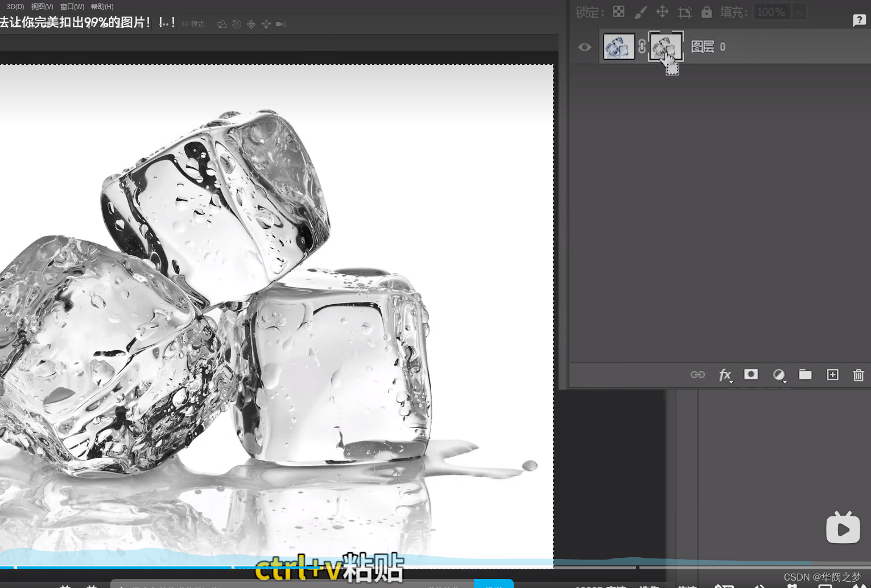This screenshot has width=871, height=588.
Task: Toggle lock transparent pixels
Action: click(x=618, y=11)
